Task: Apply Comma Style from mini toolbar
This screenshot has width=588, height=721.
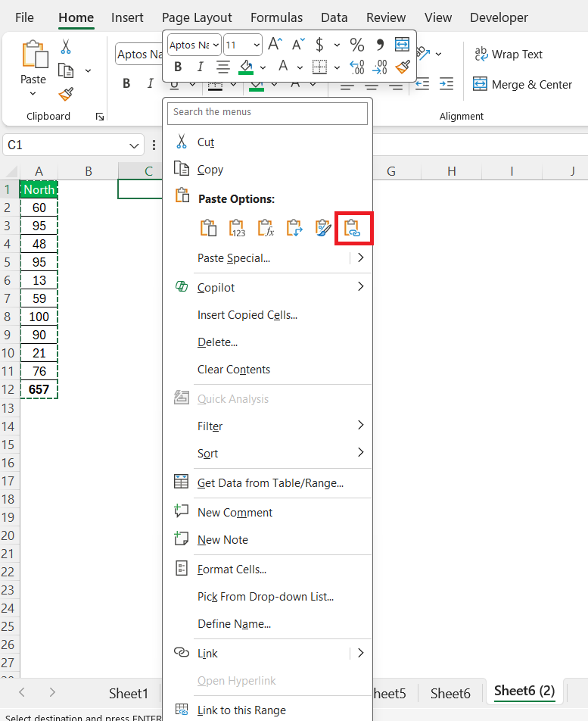Action: click(x=380, y=45)
